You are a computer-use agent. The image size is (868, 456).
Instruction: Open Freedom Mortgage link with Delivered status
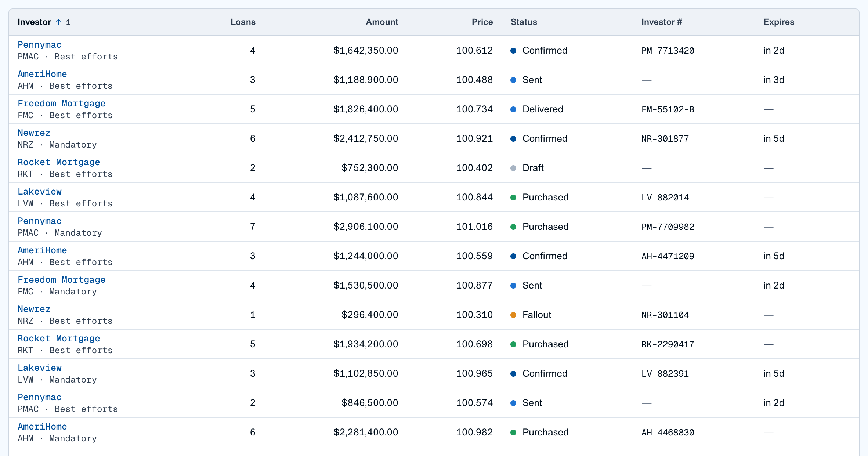coord(62,104)
